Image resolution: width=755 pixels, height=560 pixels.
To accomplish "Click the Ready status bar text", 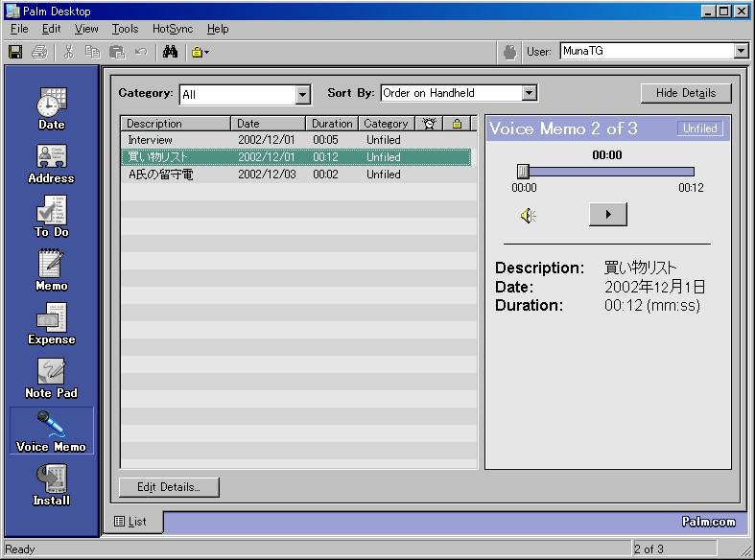I will pos(20,549).
